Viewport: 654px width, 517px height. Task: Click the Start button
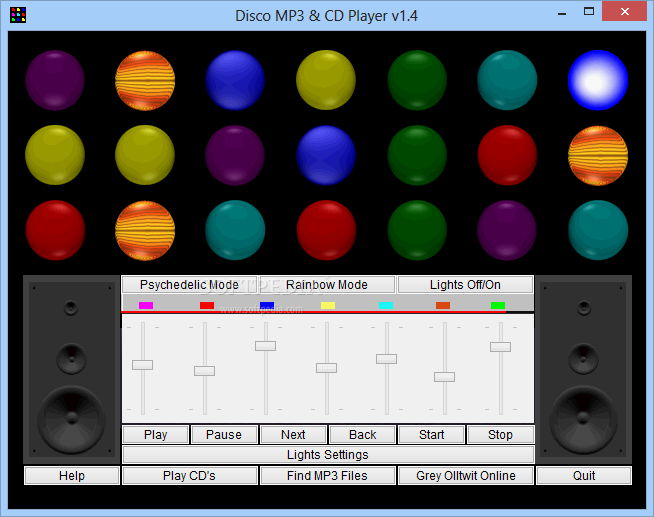pos(432,434)
